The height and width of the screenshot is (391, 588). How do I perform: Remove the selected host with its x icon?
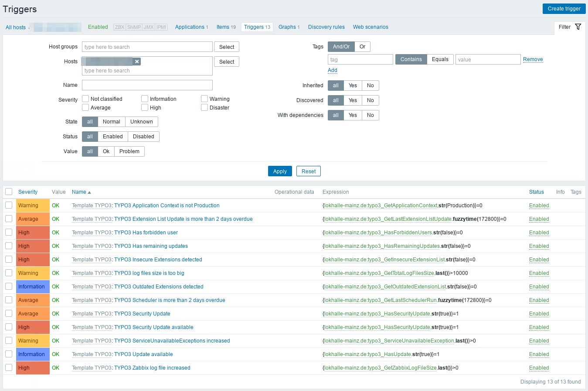(137, 62)
